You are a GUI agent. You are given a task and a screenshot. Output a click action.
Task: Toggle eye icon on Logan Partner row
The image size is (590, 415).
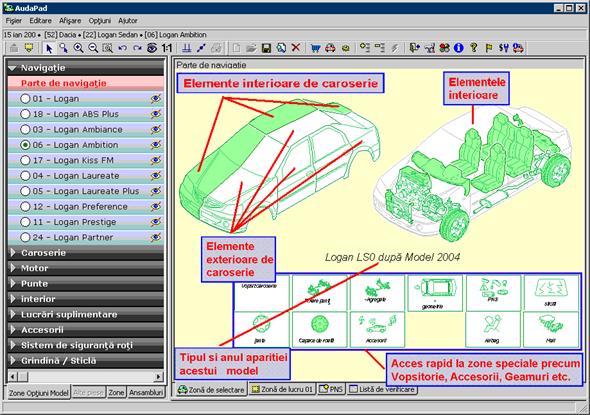[155, 237]
